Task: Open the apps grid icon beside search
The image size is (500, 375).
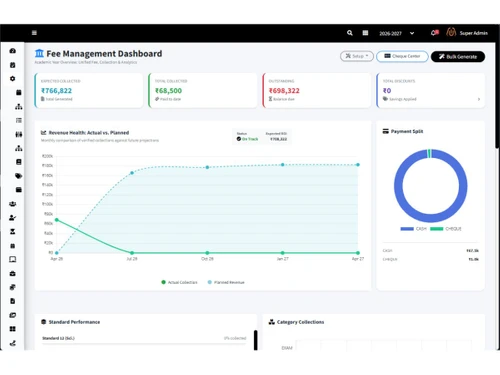Action: point(365,33)
